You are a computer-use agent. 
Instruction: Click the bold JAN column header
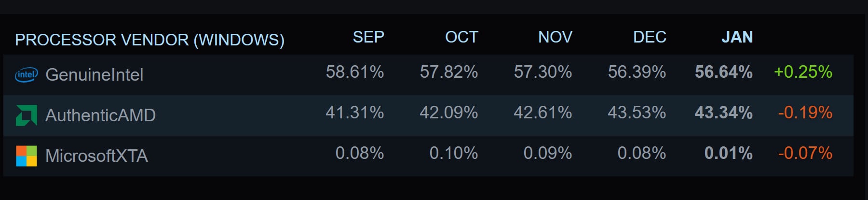point(737,37)
